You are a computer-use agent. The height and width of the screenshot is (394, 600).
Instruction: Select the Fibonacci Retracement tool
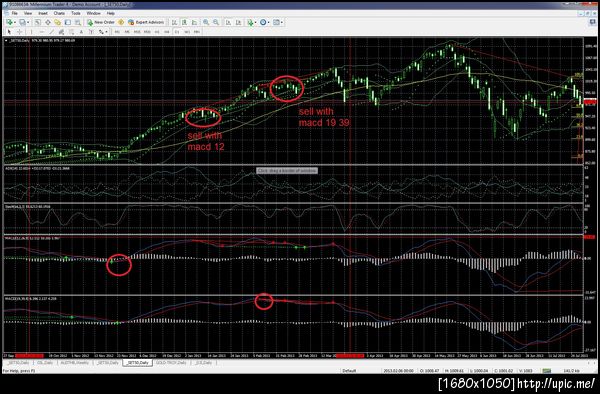pyautogui.click(x=71, y=32)
